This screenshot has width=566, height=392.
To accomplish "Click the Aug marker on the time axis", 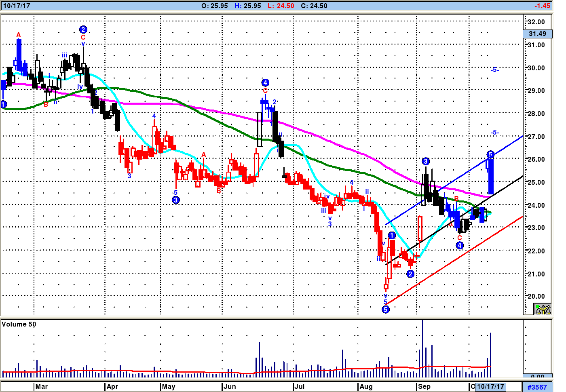I will pos(366,386).
